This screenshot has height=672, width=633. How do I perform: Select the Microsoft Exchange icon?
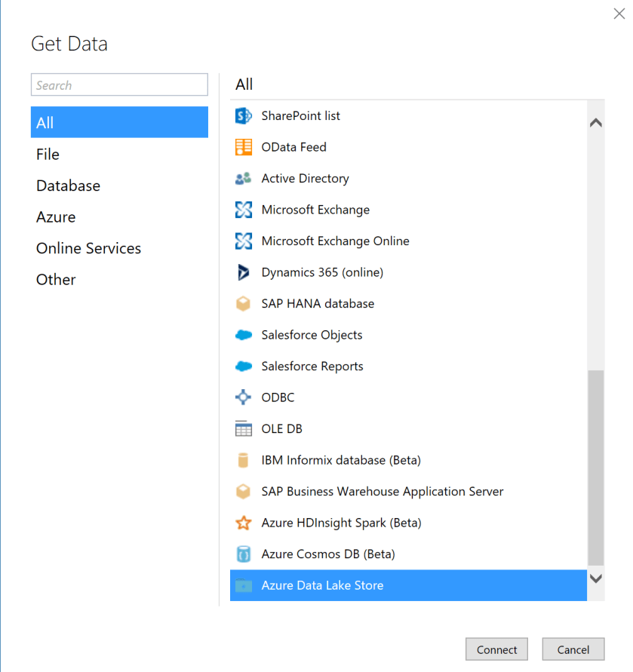pyautogui.click(x=242, y=210)
